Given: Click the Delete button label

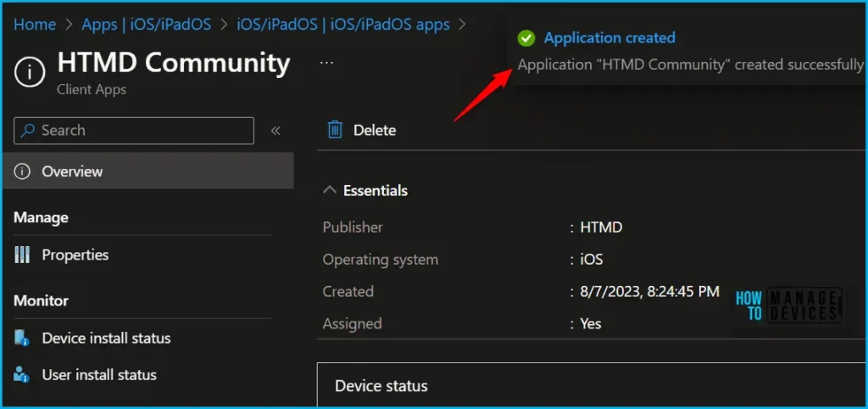Looking at the screenshot, I should point(375,130).
